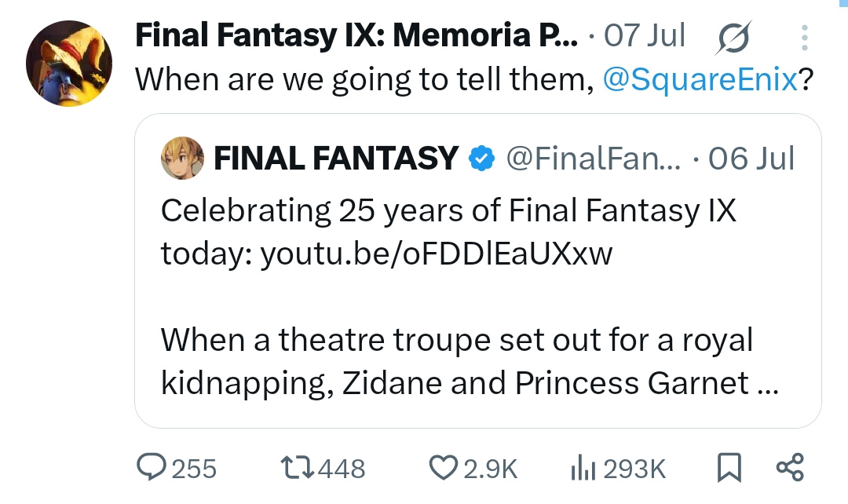The height and width of the screenshot is (504, 848).
Task: Click the @FinalFan... handle
Action: [x=594, y=159]
